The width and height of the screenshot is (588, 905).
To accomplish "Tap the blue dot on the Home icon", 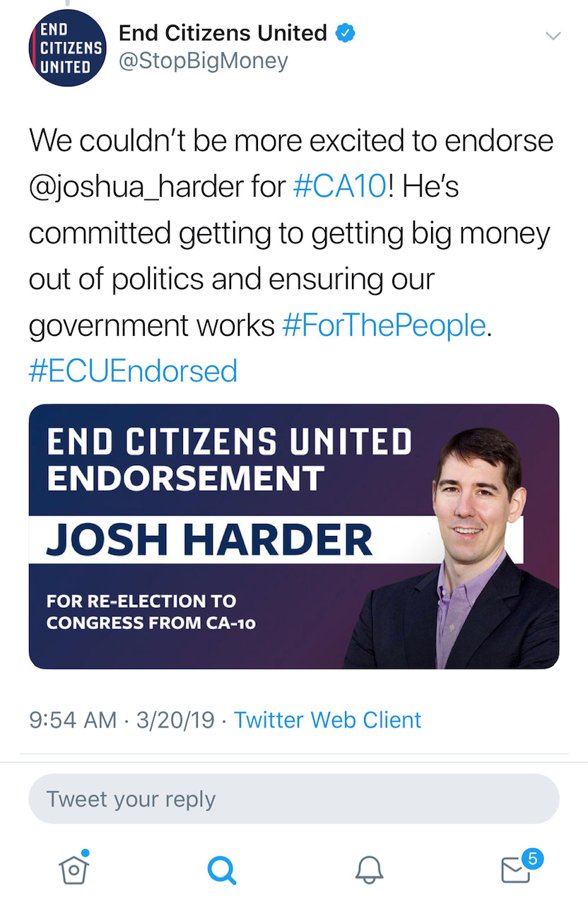I will point(86,853).
